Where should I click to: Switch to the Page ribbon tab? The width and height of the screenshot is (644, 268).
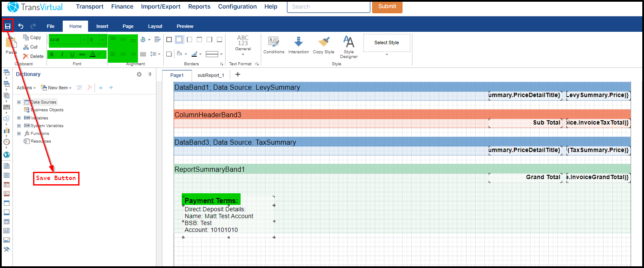pos(128,26)
